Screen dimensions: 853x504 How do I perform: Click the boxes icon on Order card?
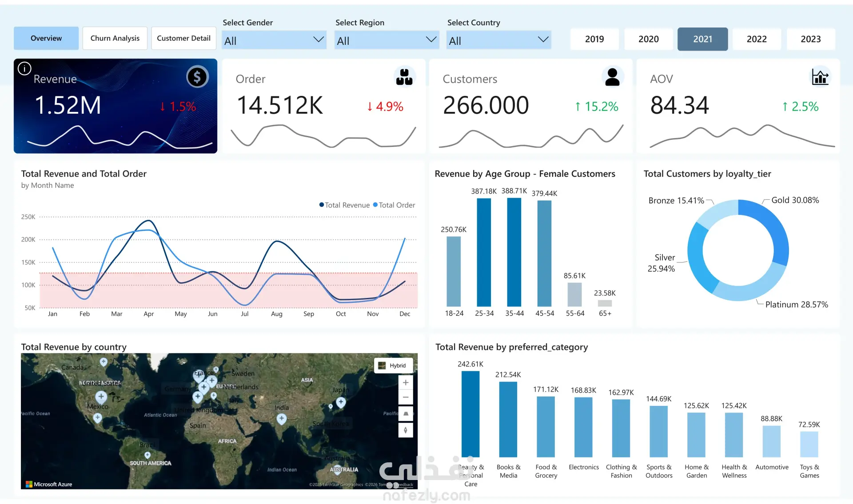(404, 77)
